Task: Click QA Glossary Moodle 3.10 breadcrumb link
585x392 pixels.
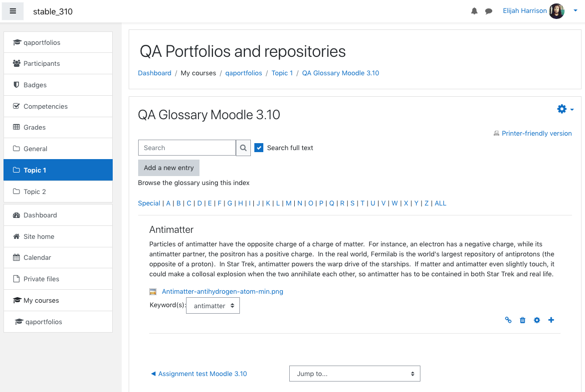Action: pyautogui.click(x=341, y=73)
